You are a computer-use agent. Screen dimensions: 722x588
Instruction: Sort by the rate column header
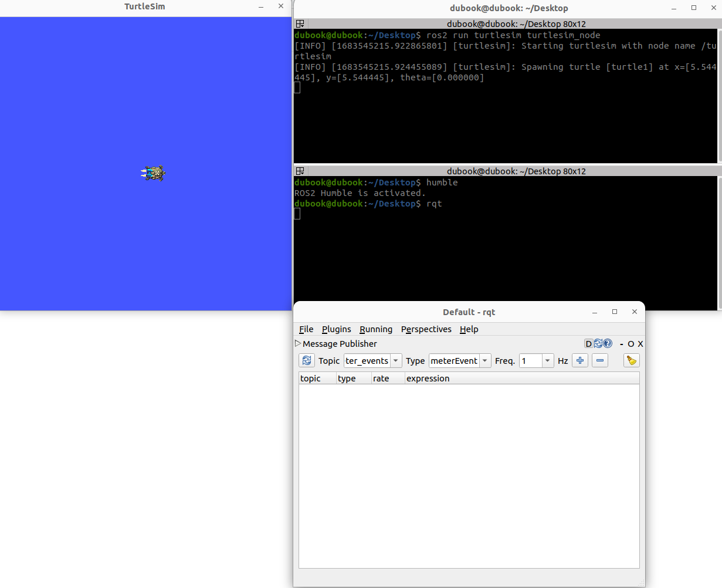coord(388,379)
